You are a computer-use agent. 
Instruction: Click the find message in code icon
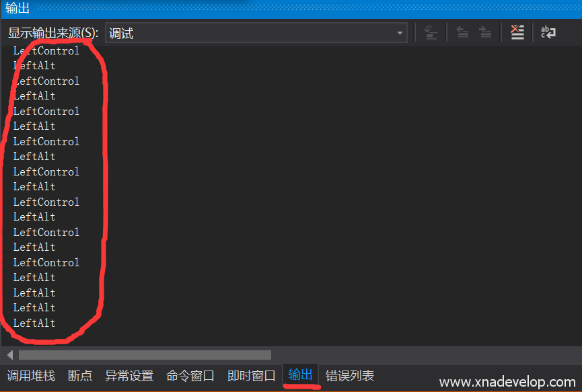coord(431,33)
